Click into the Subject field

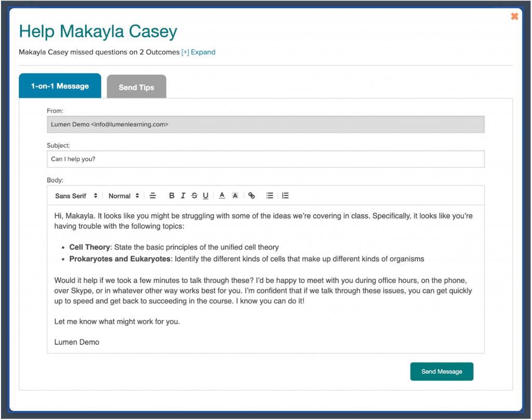[x=265, y=159]
